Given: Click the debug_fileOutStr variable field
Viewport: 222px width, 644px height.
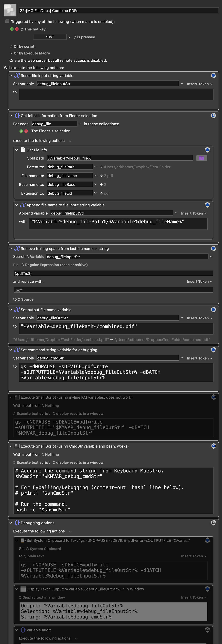Looking at the screenshot, I should click(108, 318).
